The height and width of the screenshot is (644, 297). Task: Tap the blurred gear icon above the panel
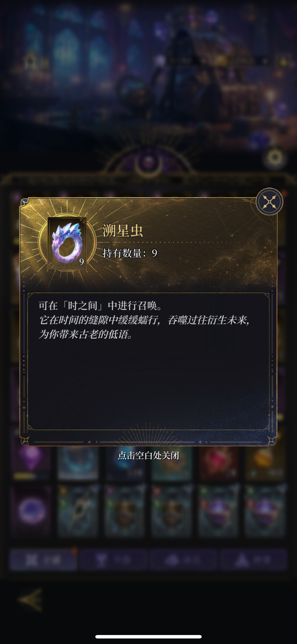(x=275, y=158)
